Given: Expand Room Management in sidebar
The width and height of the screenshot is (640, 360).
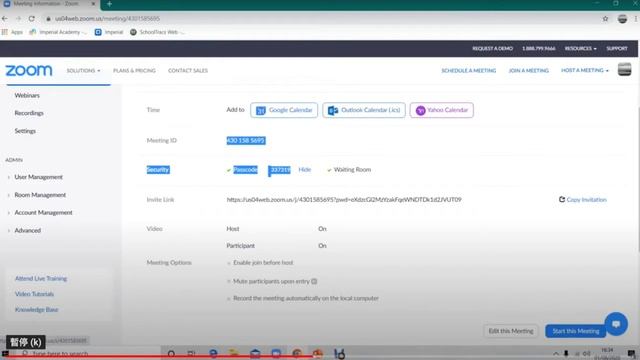Looking at the screenshot, I should pos(40,195).
